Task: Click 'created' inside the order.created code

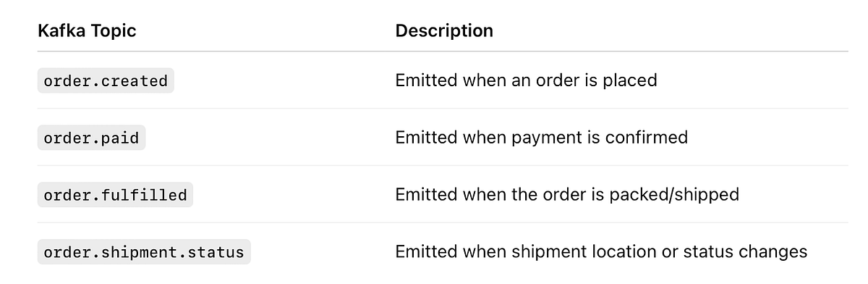Action: (x=135, y=80)
